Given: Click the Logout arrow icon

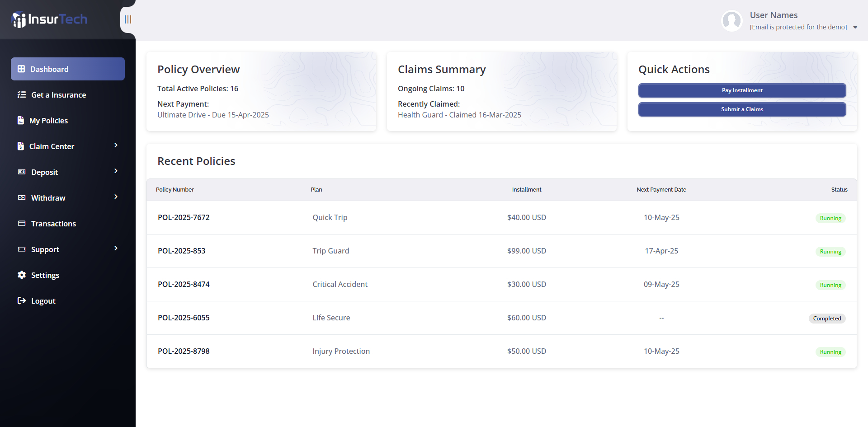Looking at the screenshot, I should pyautogui.click(x=22, y=301).
